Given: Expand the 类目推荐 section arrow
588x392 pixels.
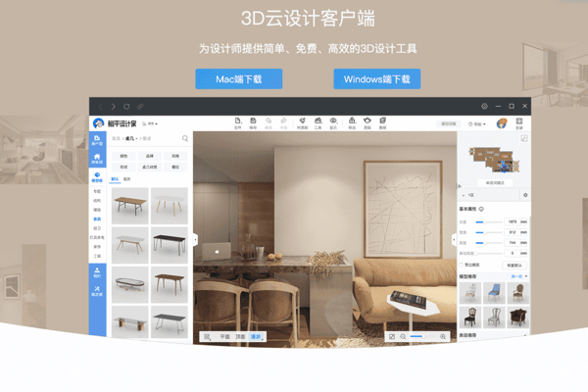Looking at the screenshot, I should [x=524, y=335].
